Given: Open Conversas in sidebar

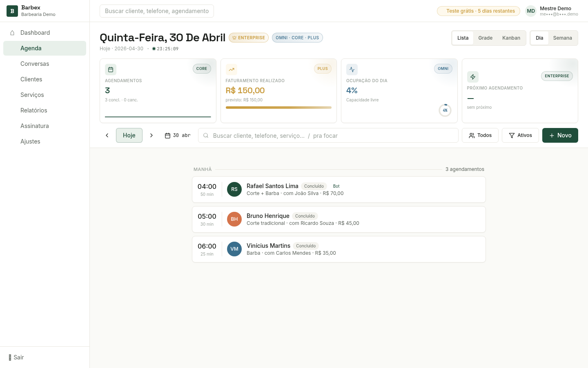Looking at the screenshot, I should [45, 64].
